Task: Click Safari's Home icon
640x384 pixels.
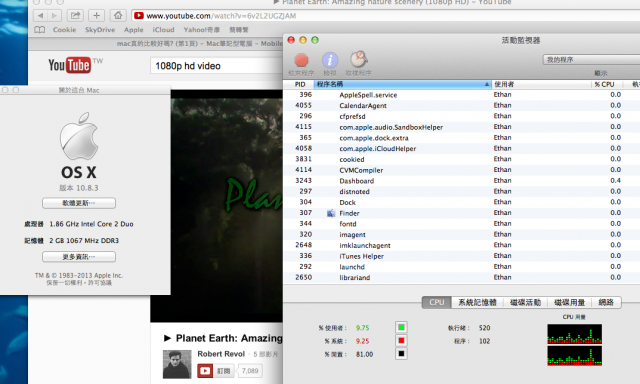Action: [118, 16]
